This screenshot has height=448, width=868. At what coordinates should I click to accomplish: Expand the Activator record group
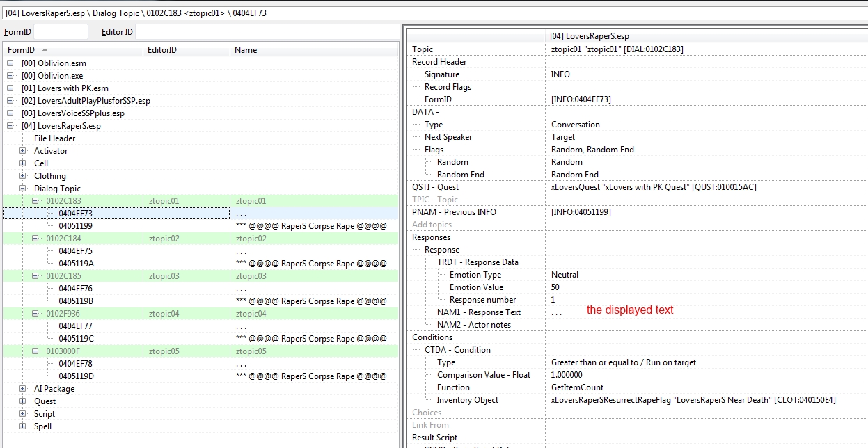click(x=23, y=151)
